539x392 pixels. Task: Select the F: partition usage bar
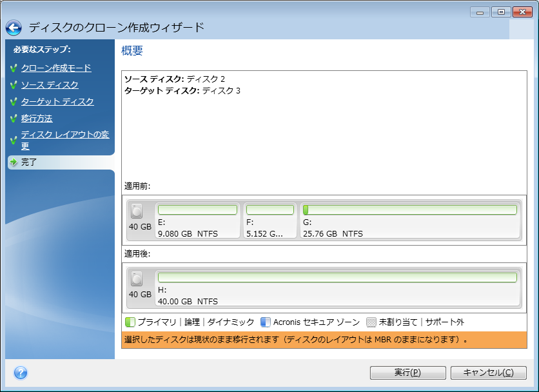pos(270,210)
